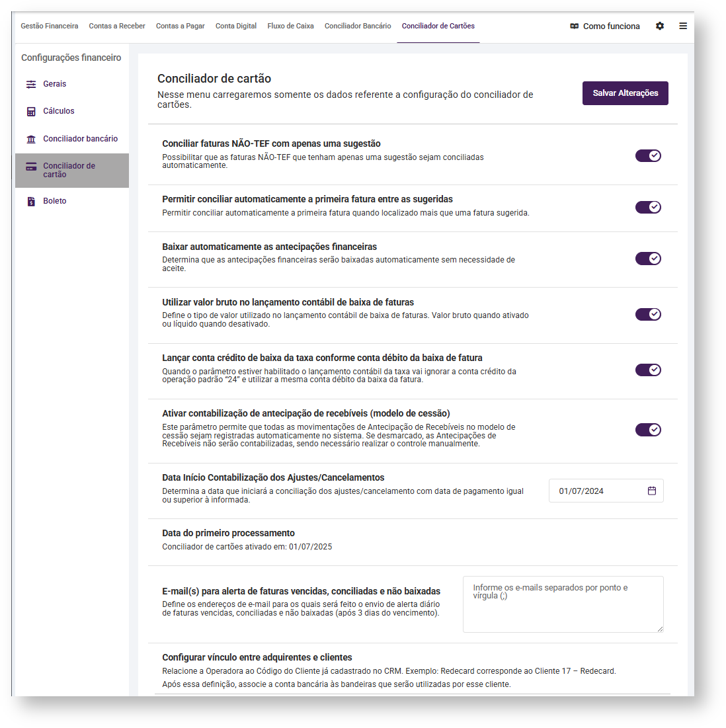The image size is (726, 728).
Task: Click the Data Início Contabilização dos Ajustes/Cancelamentos heading
Action: [x=274, y=477]
